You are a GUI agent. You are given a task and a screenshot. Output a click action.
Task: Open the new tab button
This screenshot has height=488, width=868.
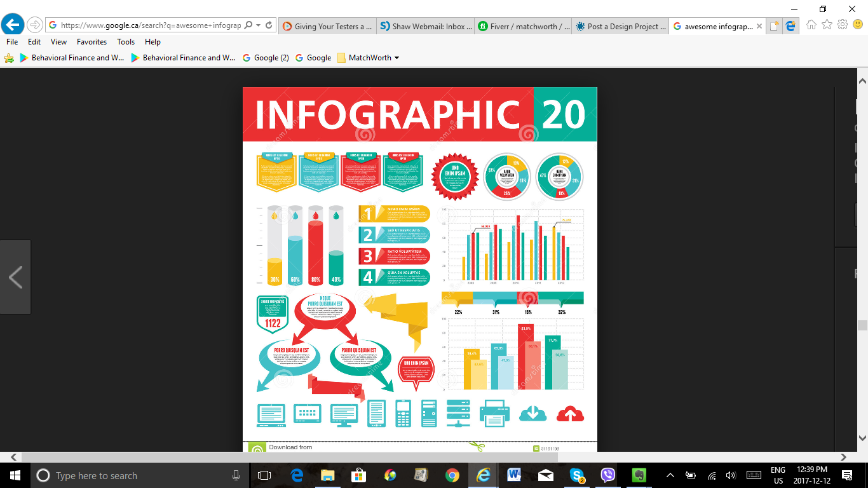point(774,26)
